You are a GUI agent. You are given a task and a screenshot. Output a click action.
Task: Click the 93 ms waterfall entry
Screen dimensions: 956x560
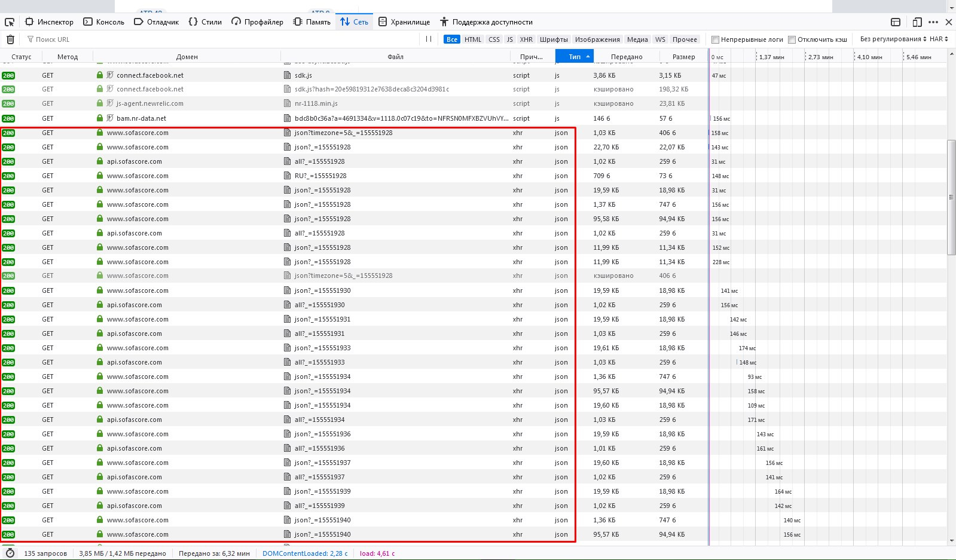[x=755, y=377]
